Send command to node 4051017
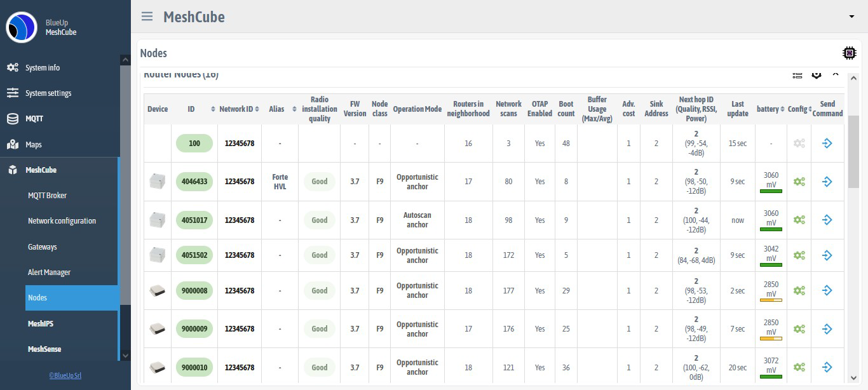The height and width of the screenshot is (390, 868). click(x=827, y=220)
